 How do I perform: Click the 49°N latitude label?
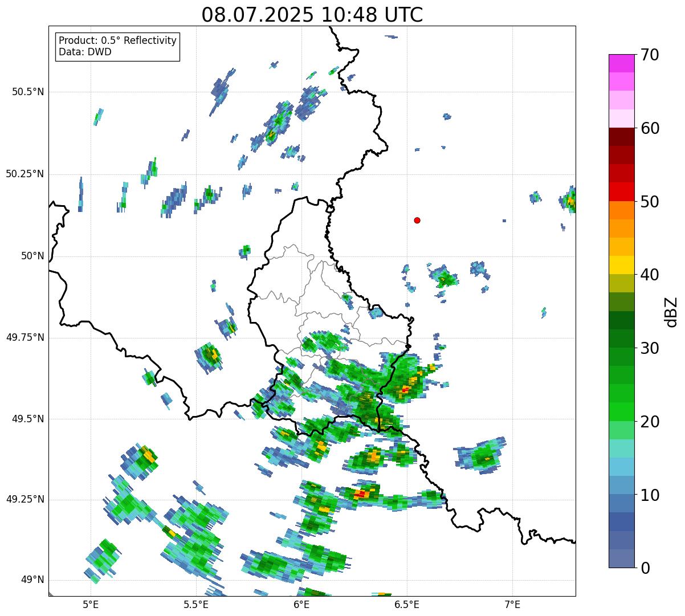[x=33, y=580]
